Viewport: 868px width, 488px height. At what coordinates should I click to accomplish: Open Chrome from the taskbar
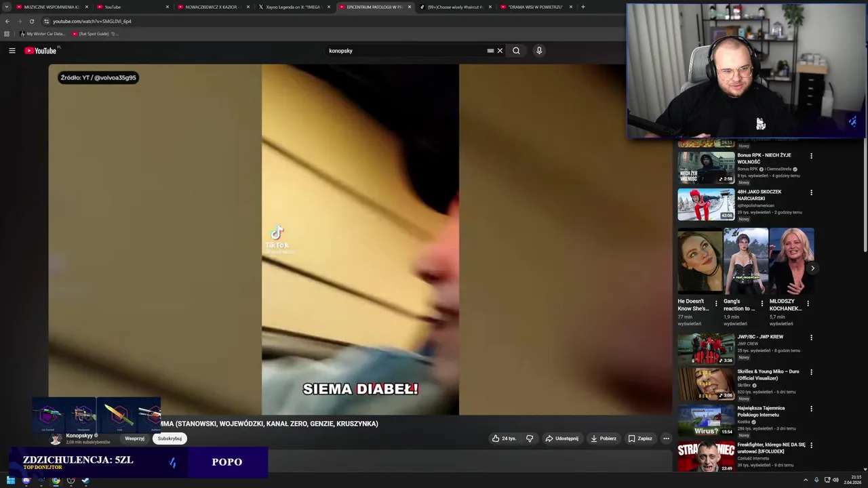click(x=56, y=481)
